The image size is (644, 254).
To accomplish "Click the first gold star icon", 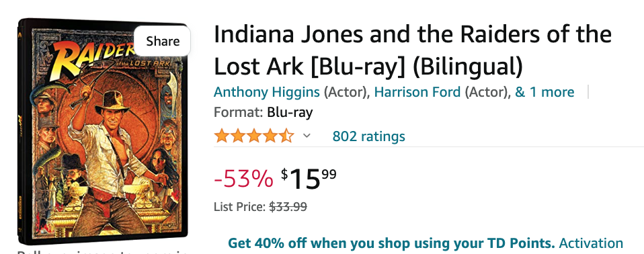I will pyautogui.click(x=222, y=136).
